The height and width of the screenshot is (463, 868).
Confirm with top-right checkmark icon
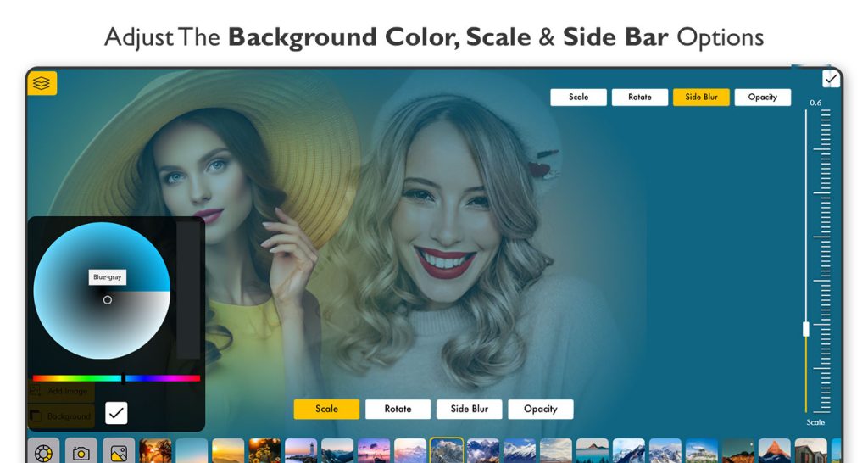coord(831,79)
